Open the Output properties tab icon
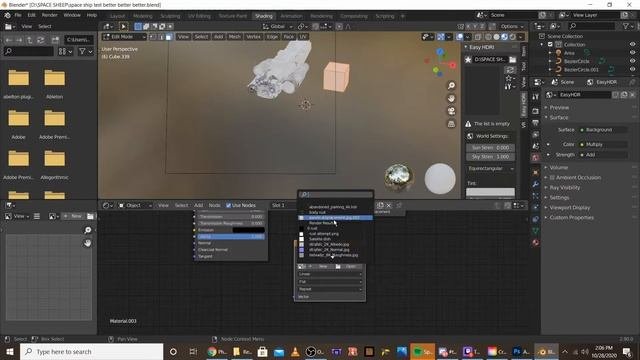Screen dimensions: 640x360 point(536,123)
